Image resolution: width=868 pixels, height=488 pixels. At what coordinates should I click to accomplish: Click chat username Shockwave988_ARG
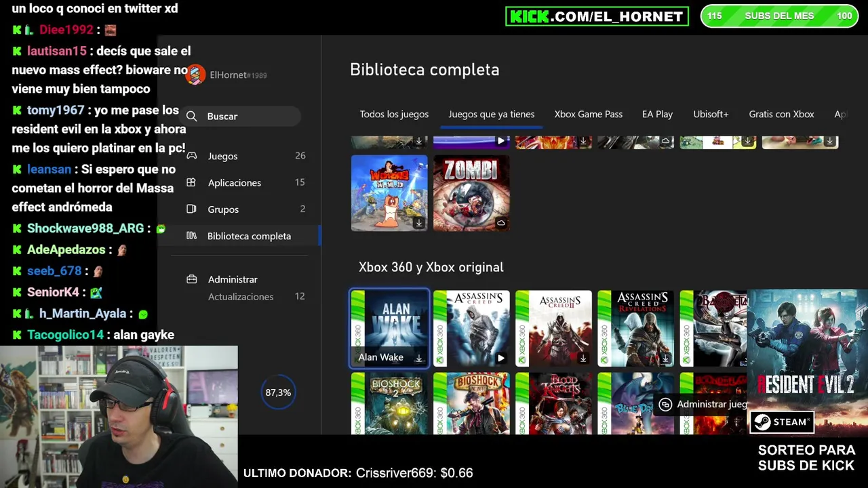click(x=85, y=228)
